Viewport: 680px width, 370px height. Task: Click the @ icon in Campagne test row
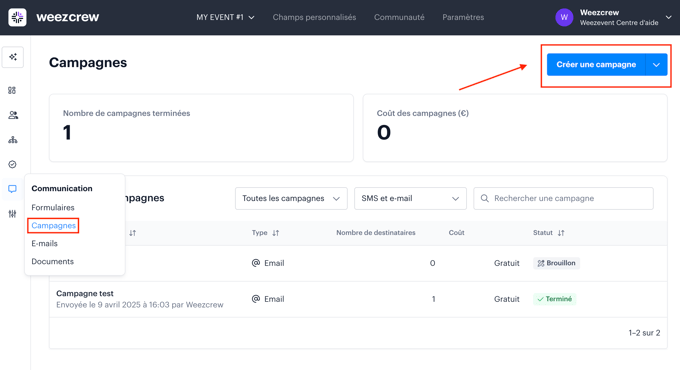256,299
